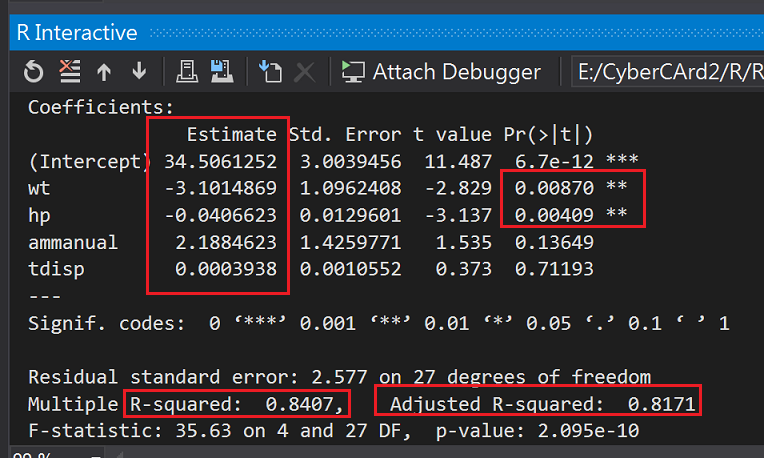Click the t value -3.137
The height and width of the screenshot is (458, 764).
click(x=458, y=215)
